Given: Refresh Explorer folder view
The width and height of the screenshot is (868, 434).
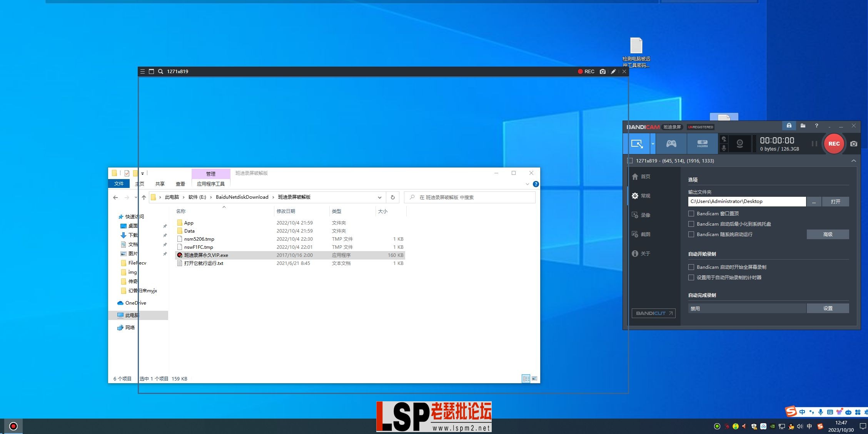Looking at the screenshot, I should (392, 197).
